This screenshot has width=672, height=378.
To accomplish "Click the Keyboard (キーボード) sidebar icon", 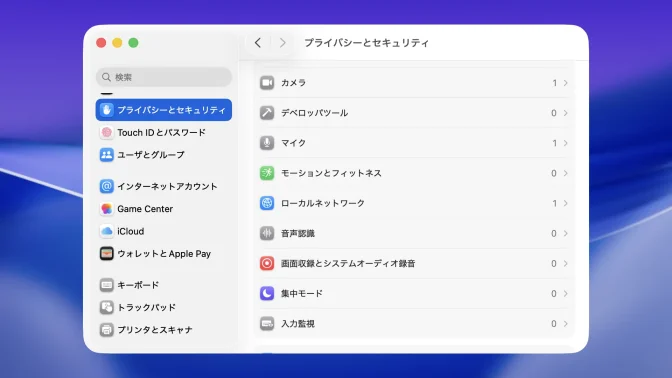I will click(x=107, y=285).
